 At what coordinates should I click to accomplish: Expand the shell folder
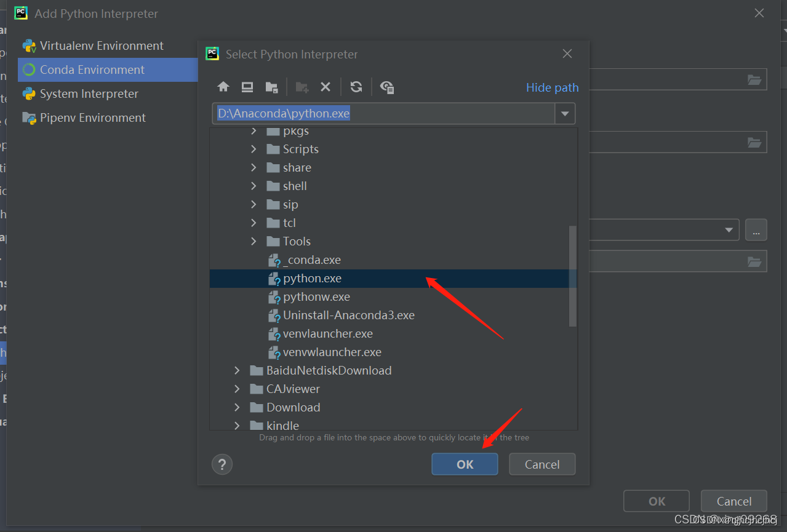pyautogui.click(x=254, y=186)
